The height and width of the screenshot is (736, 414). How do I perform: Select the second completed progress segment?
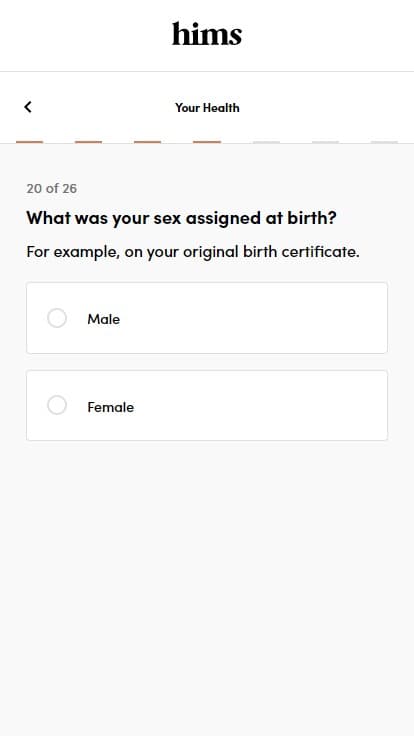(89, 142)
